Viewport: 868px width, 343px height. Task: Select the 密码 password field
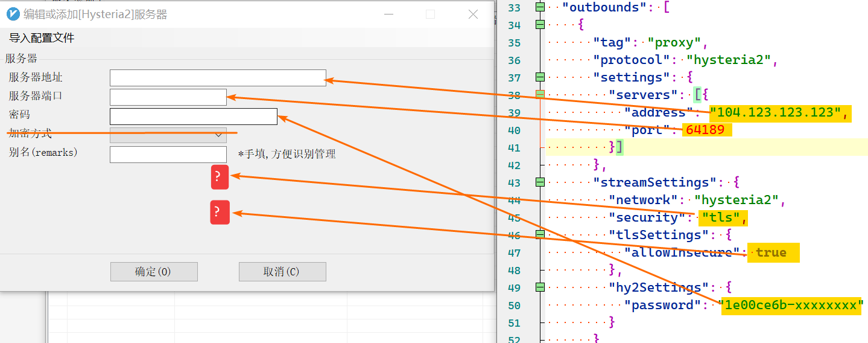click(x=193, y=117)
